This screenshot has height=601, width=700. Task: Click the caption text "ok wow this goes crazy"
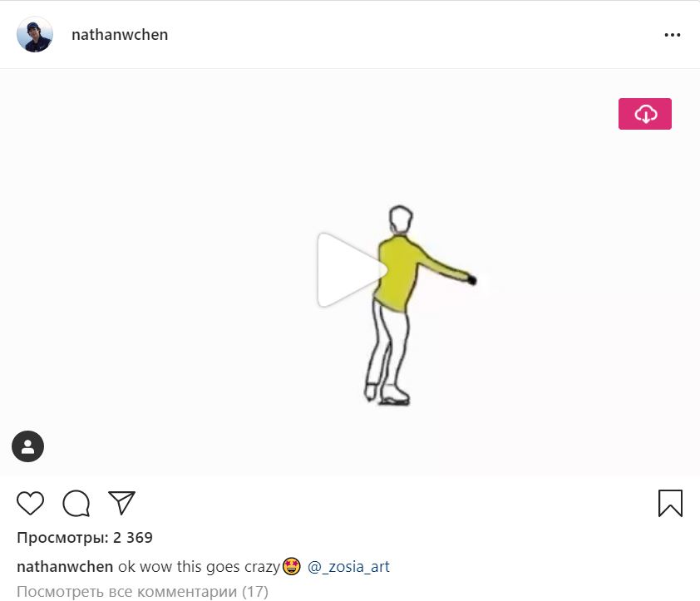(x=199, y=567)
